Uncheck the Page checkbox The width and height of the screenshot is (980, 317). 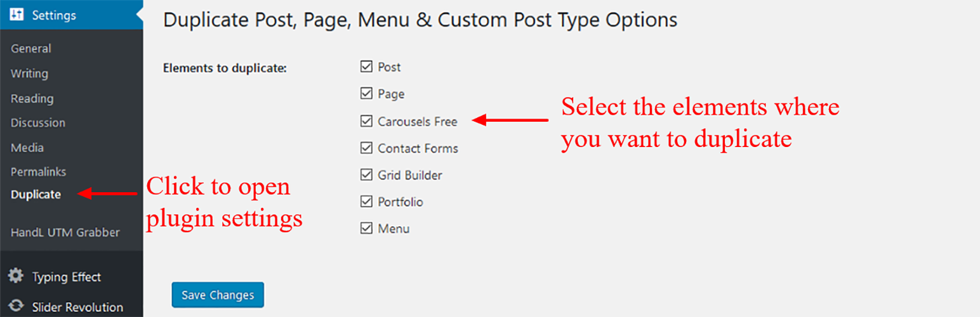tap(366, 93)
